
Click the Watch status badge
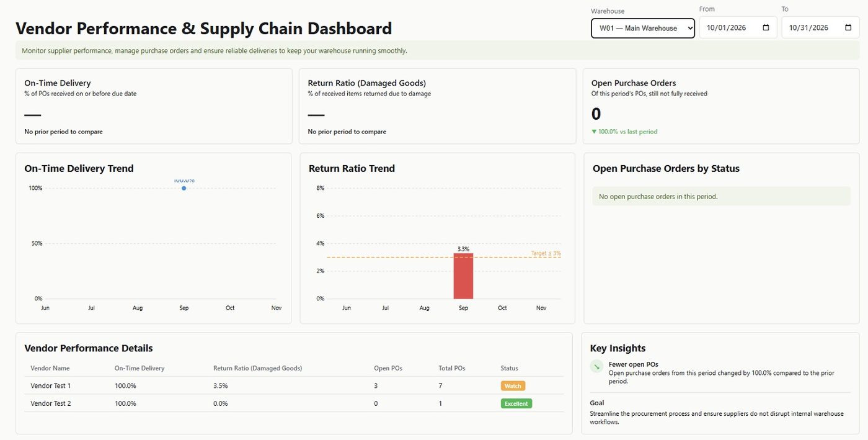point(513,386)
